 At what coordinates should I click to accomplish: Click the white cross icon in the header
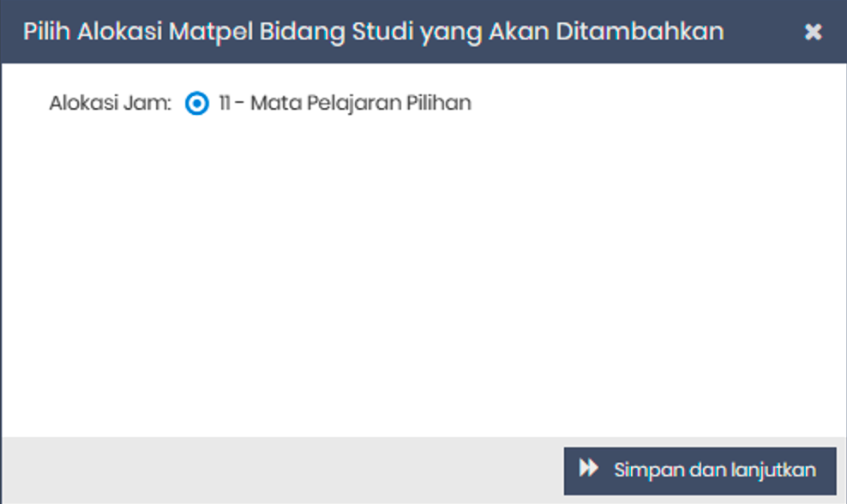(x=813, y=32)
